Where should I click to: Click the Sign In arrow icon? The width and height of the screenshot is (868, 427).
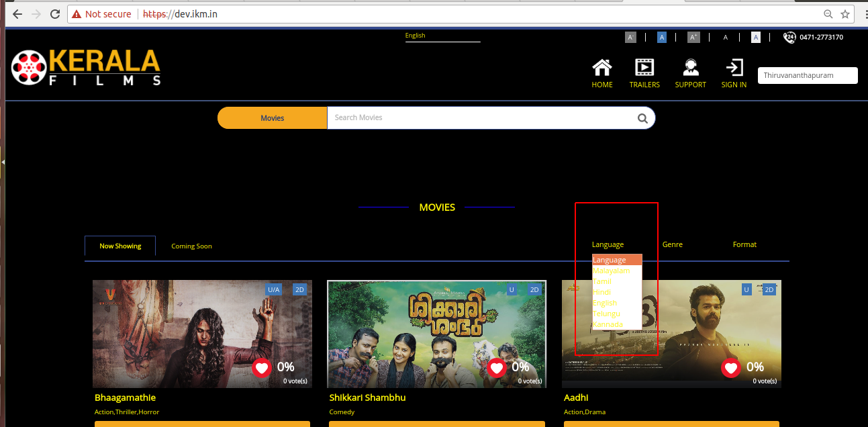734,68
